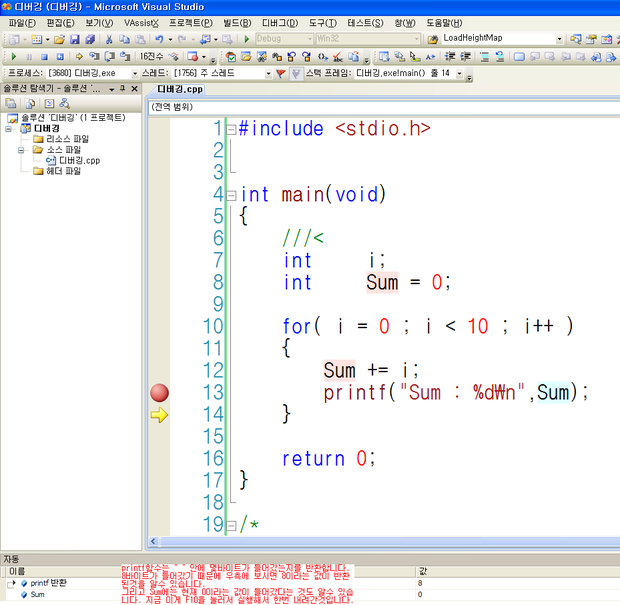Open the stack frame dropdown

point(459,74)
